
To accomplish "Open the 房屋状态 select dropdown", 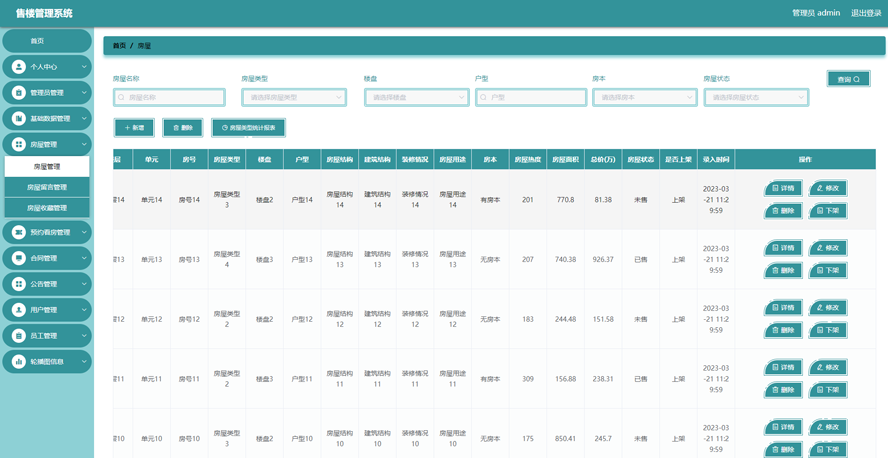I will [x=756, y=97].
